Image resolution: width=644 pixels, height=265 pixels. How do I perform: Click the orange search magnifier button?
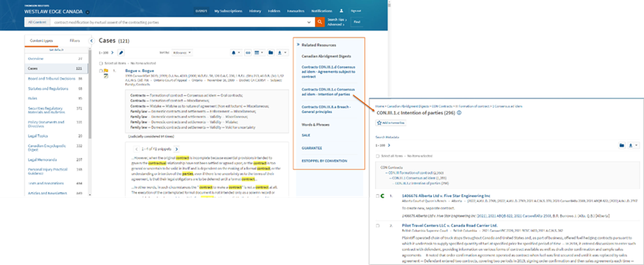[320, 22]
